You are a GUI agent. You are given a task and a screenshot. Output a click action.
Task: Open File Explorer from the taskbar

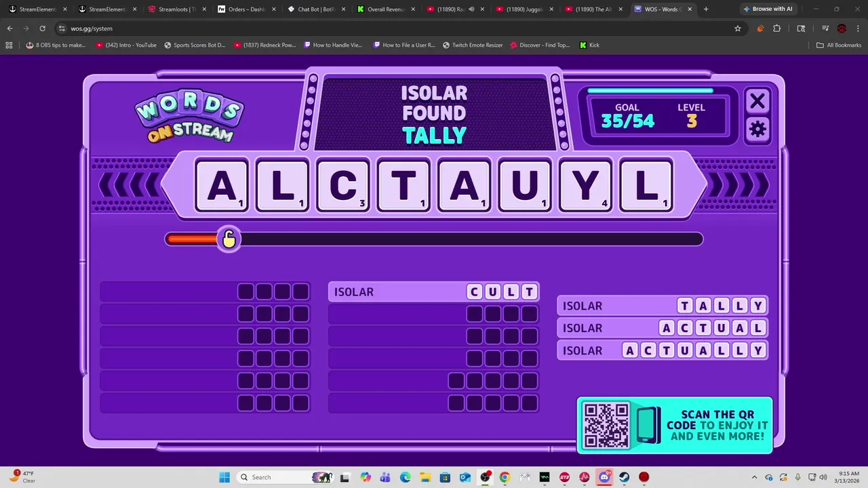(x=425, y=477)
